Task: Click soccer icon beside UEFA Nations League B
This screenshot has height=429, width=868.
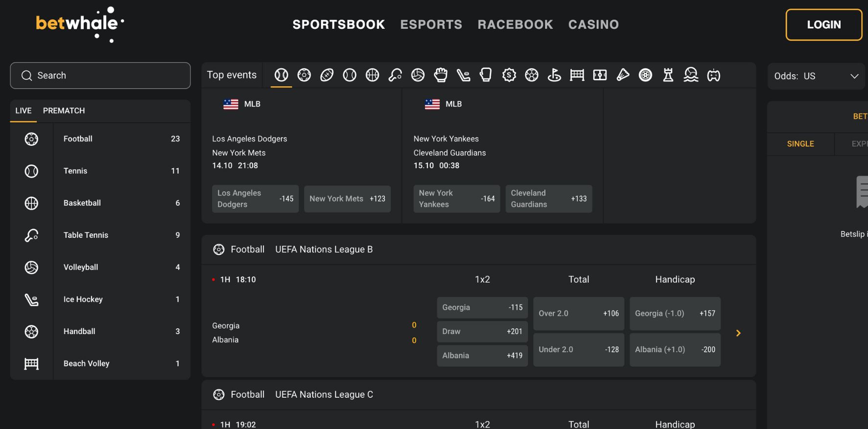Action: 219,249
